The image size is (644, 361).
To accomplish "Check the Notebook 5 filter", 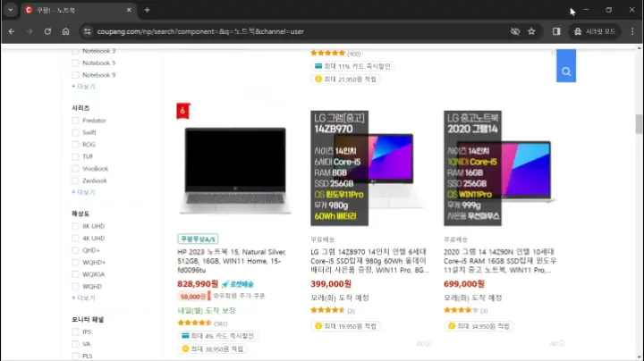I will pos(75,63).
